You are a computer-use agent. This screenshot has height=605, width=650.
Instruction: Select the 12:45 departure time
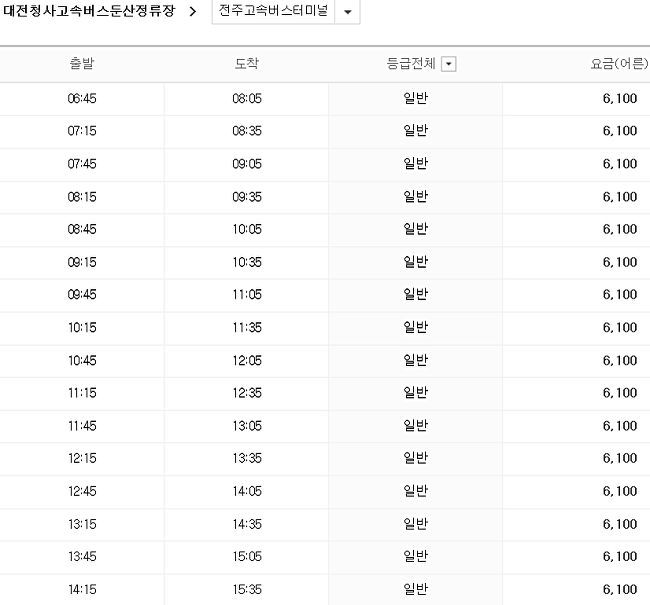pos(82,491)
